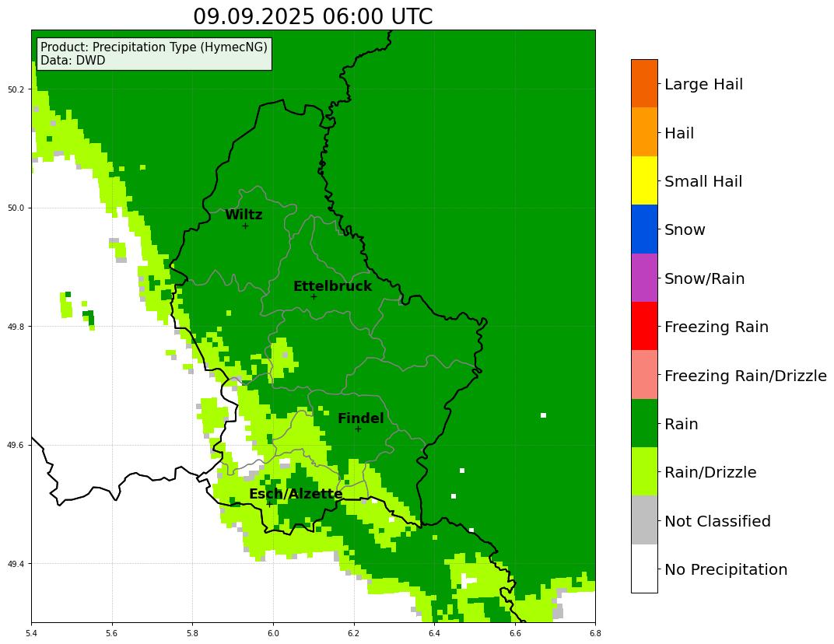Image resolution: width=834 pixels, height=644 pixels.
Task: Click the 49.6 latitude tick label
Action: tap(16, 445)
